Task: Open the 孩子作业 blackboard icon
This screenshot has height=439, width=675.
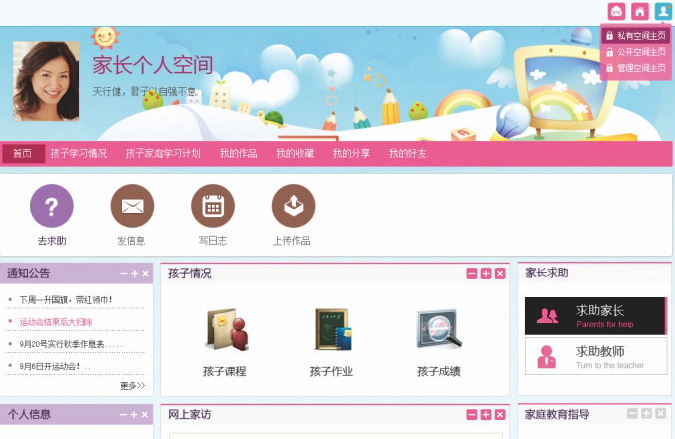Action: 332,329
